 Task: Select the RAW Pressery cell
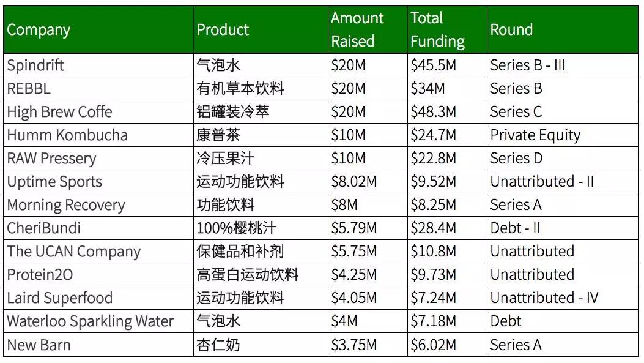pos(98,159)
